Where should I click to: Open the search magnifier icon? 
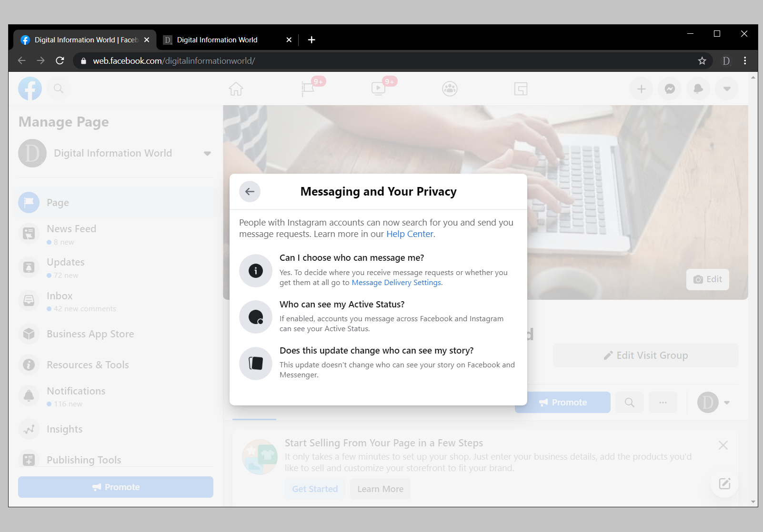tap(59, 89)
